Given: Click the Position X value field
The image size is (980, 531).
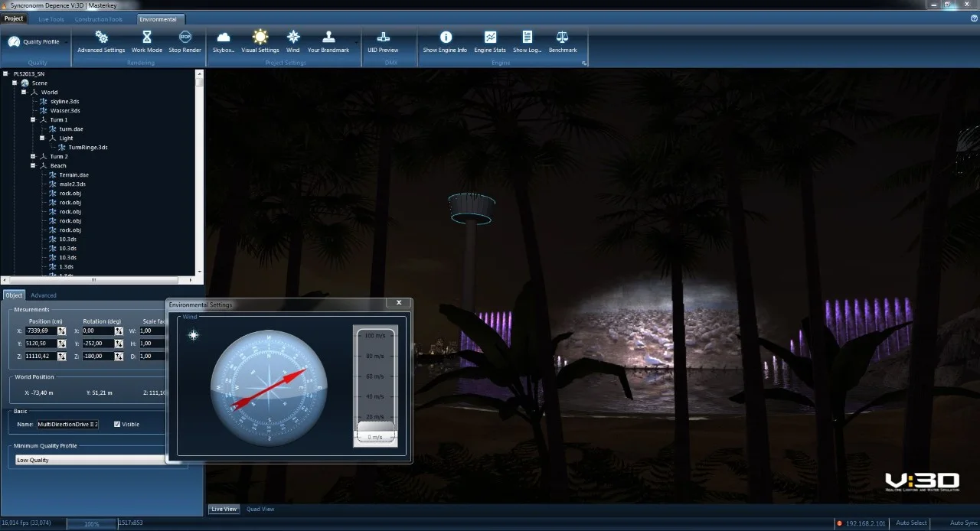Looking at the screenshot, I should tap(41, 331).
